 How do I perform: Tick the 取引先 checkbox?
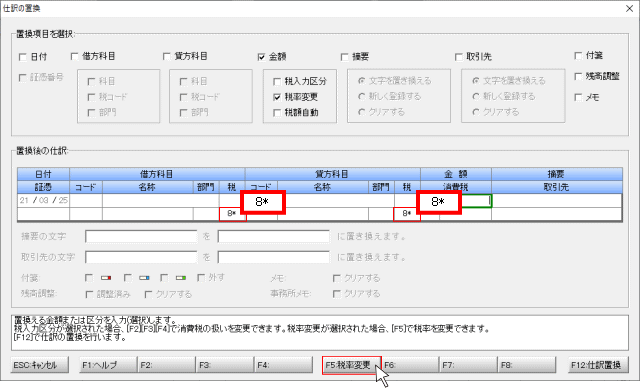459,57
